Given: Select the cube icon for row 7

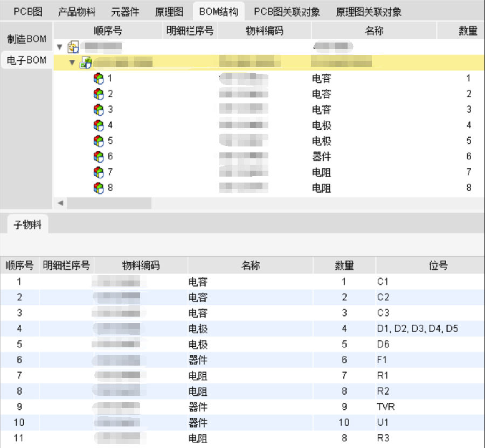Looking at the screenshot, I should pyautogui.click(x=99, y=172).
